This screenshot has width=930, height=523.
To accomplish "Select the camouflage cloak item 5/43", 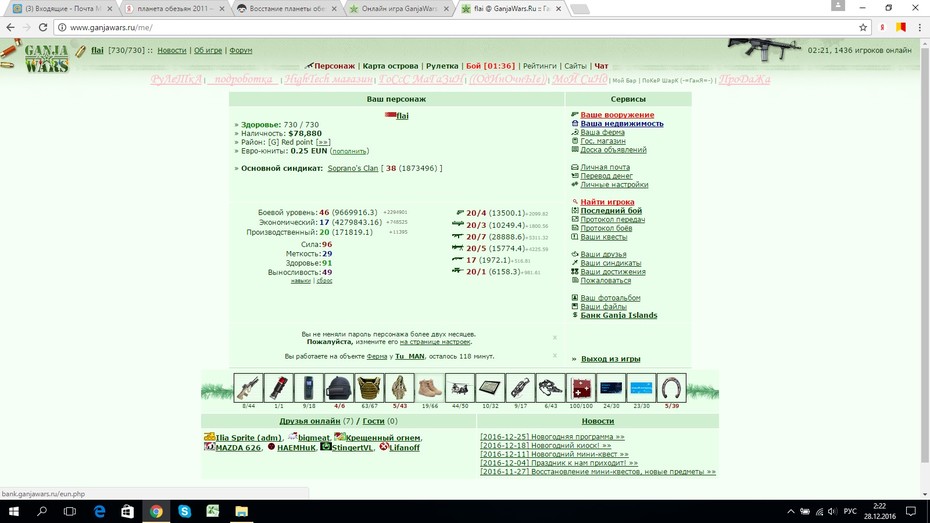I will point(400,388).
